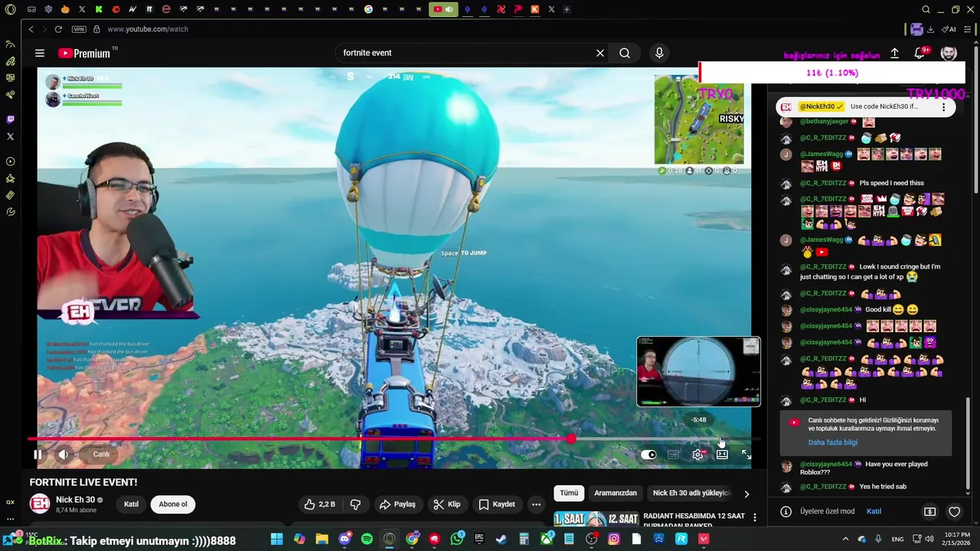Open Epic Games Launcher from taskbar
Image resolution: width=980 pixels, height=551 pixels.
(479, 539)
